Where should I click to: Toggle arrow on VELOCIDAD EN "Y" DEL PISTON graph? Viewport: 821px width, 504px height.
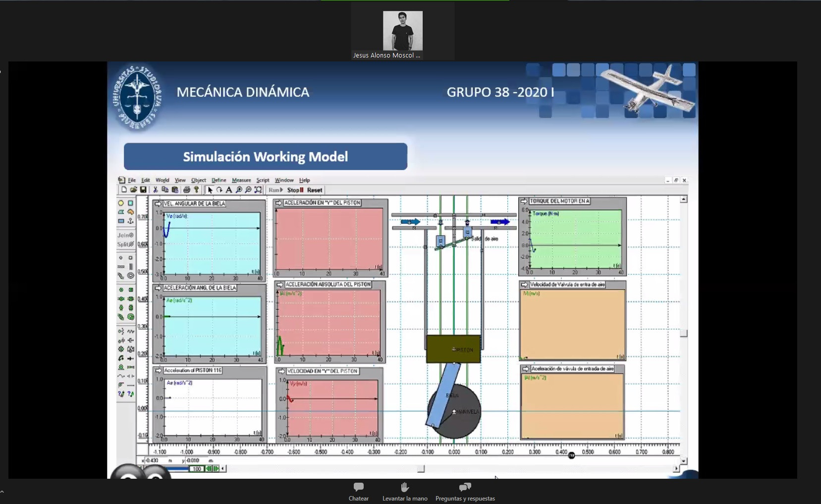(281, 371)
